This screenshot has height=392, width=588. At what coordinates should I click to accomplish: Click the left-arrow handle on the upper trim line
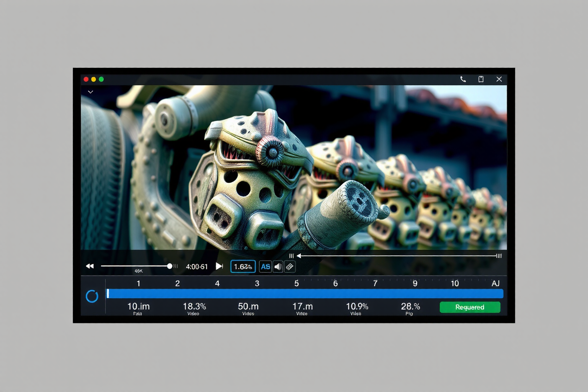[x=299, y=256]
